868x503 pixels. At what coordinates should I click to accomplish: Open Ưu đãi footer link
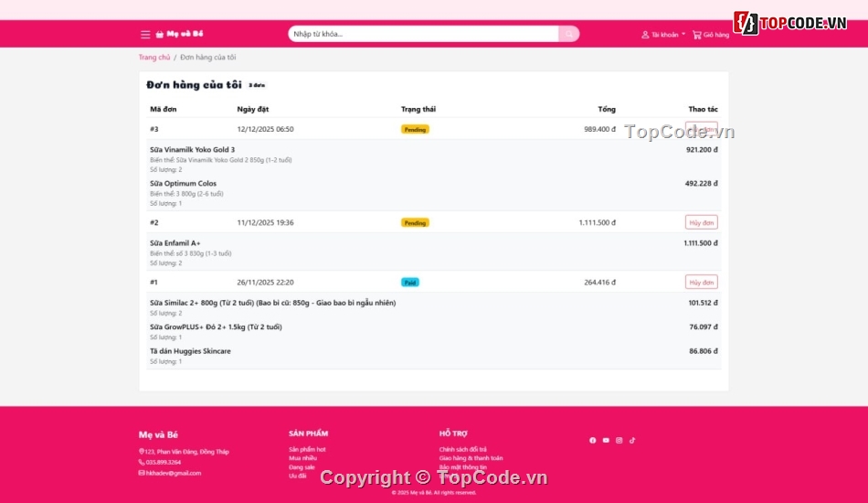coord(297,476)
